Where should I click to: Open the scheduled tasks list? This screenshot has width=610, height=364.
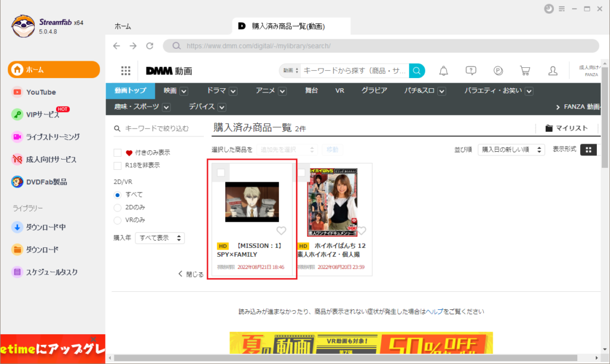[x=45, y=272]
